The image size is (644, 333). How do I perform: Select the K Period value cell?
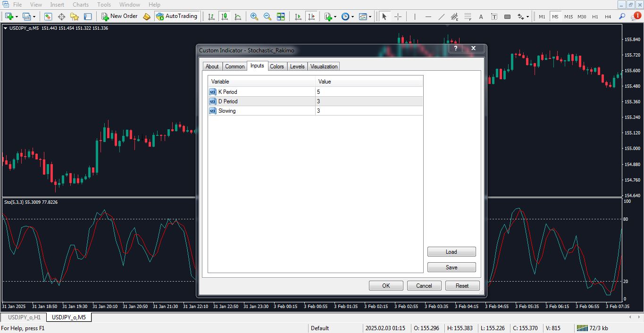coord(369,92)
